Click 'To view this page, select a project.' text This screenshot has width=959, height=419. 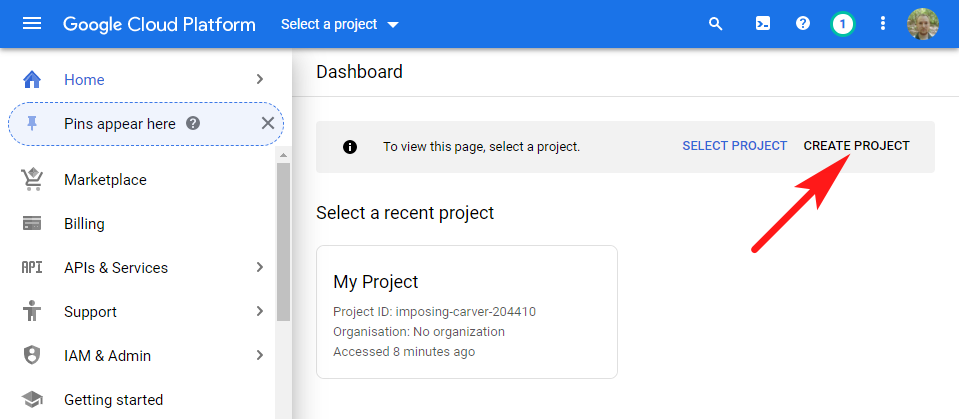coord(481,147)
